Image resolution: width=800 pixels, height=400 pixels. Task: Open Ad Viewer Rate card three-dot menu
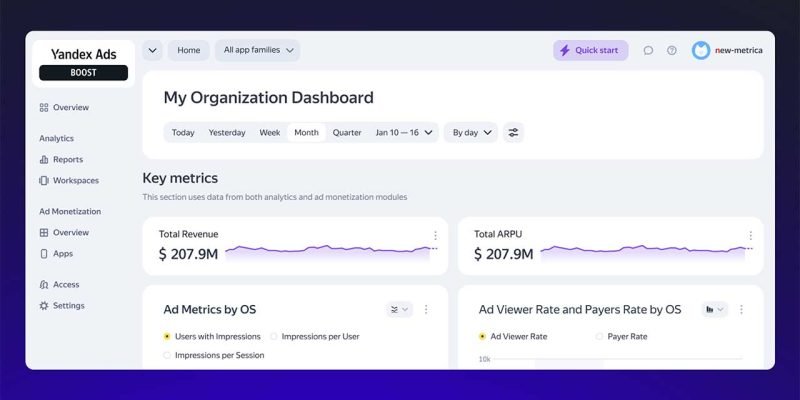tap(741, 310)
